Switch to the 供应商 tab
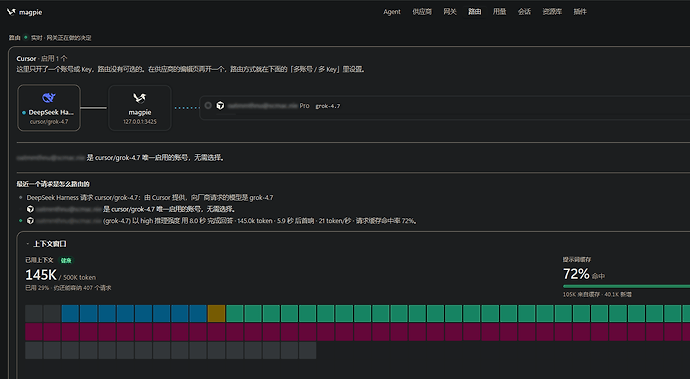Viewport: 690px width, 379px height. tap(422, 12)
